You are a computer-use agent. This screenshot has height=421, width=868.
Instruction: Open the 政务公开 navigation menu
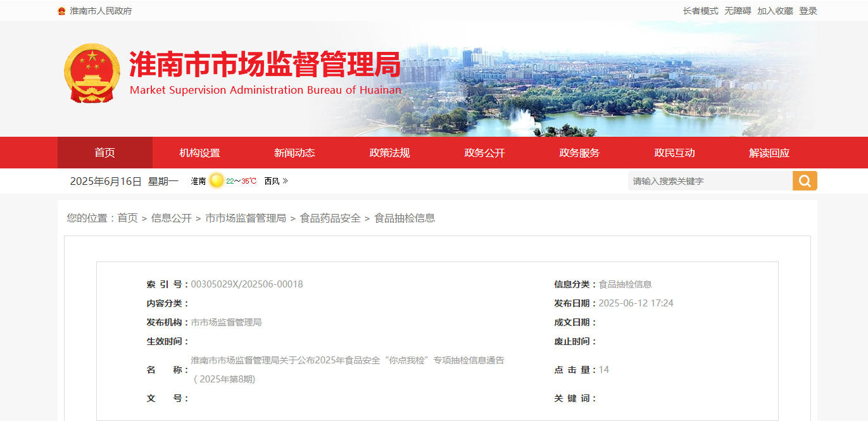pos(484,153)
